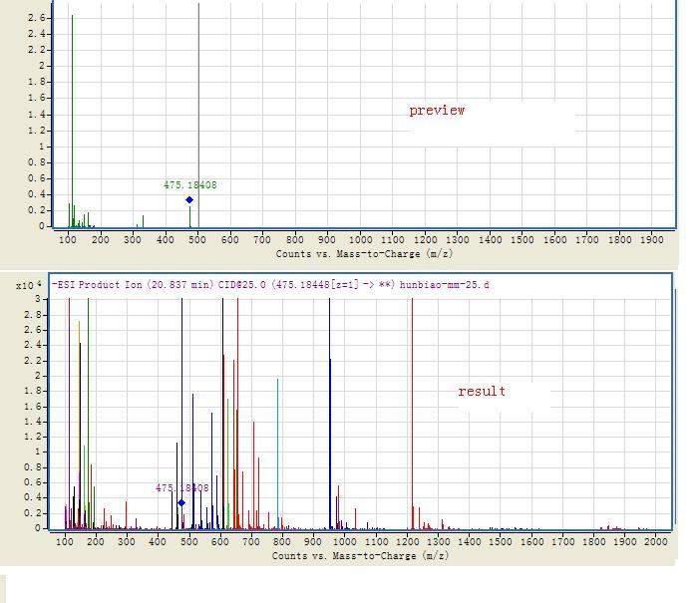Click the red 'result' annotation text

tap(482, 392)
